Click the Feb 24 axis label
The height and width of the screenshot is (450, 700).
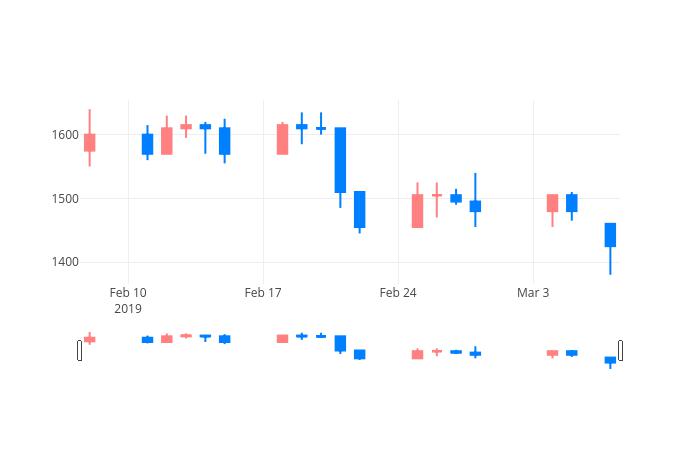398,293
